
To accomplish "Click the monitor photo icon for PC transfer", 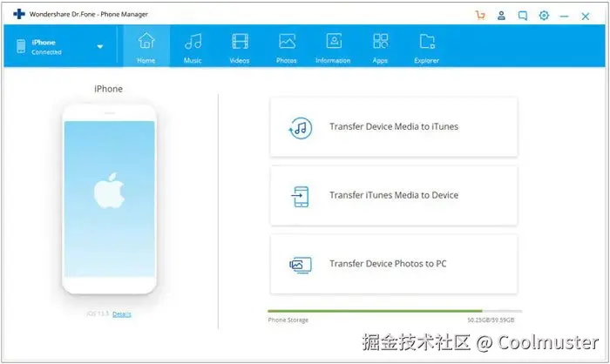I will tap(301, 265).
